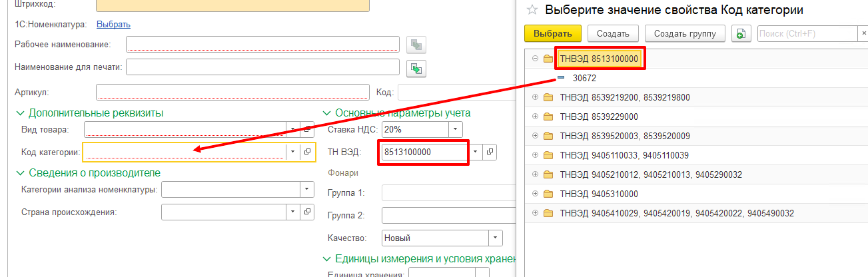Clear the search field with the X
Image resolution: width=868 pixels, height=277 pixels.
pos(863,33)
